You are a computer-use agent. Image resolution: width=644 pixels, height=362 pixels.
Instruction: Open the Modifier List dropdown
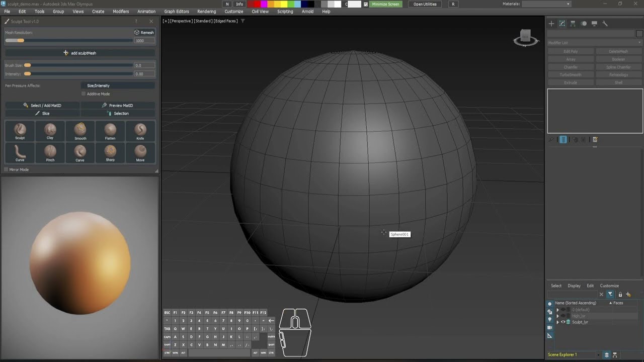click(x=595, y=43)
